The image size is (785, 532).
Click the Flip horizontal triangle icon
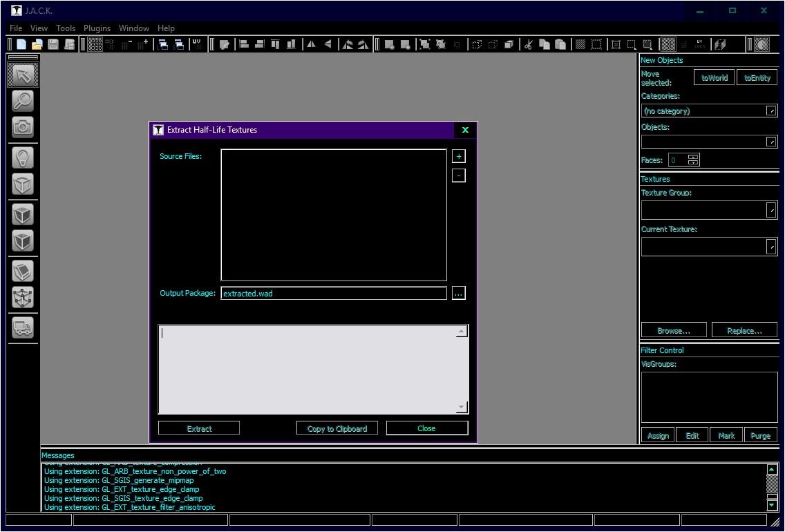click(x=311, y=44)
